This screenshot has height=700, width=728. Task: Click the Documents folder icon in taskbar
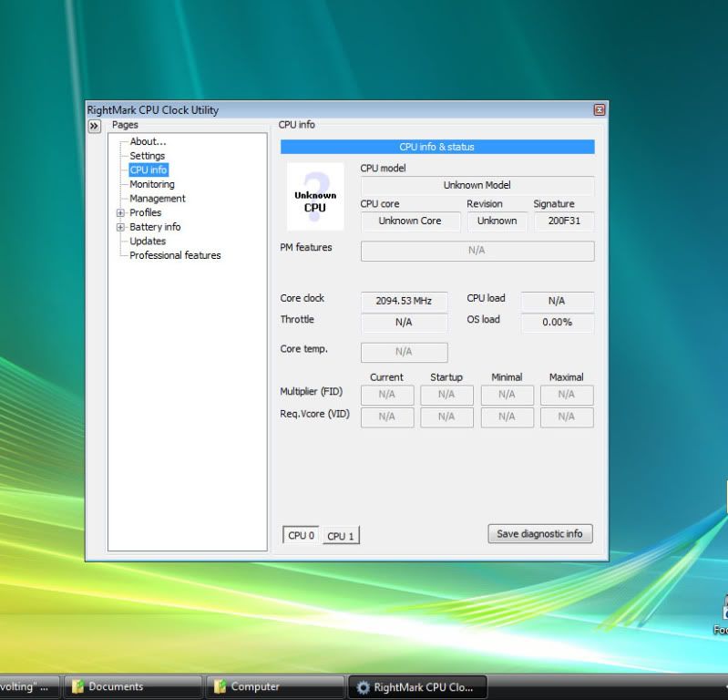tap(78, 686)
